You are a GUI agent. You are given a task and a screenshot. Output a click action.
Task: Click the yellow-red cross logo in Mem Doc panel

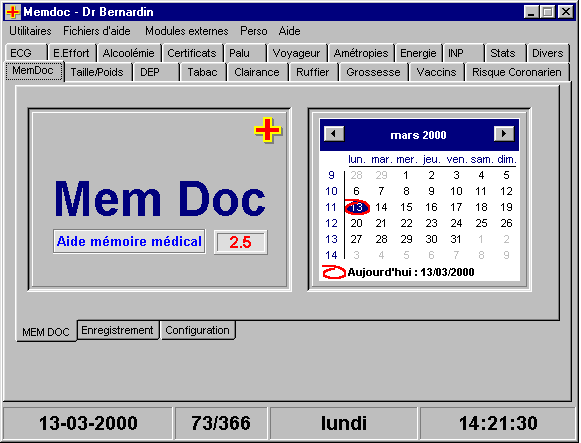268,130
